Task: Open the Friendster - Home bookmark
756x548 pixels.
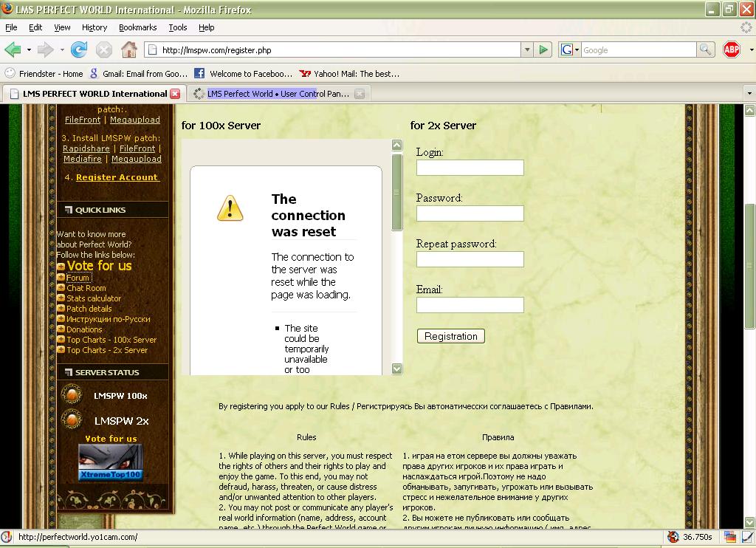Action: 44,74
